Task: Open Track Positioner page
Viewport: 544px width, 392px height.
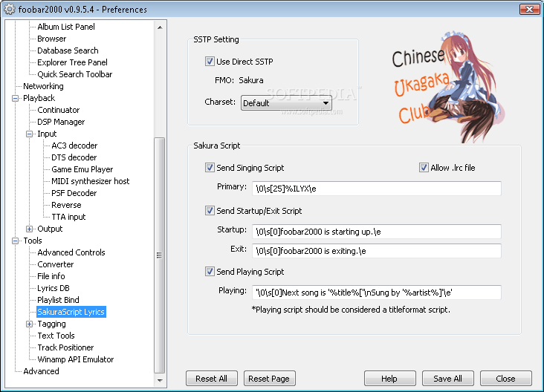Action: click(65, 347)
